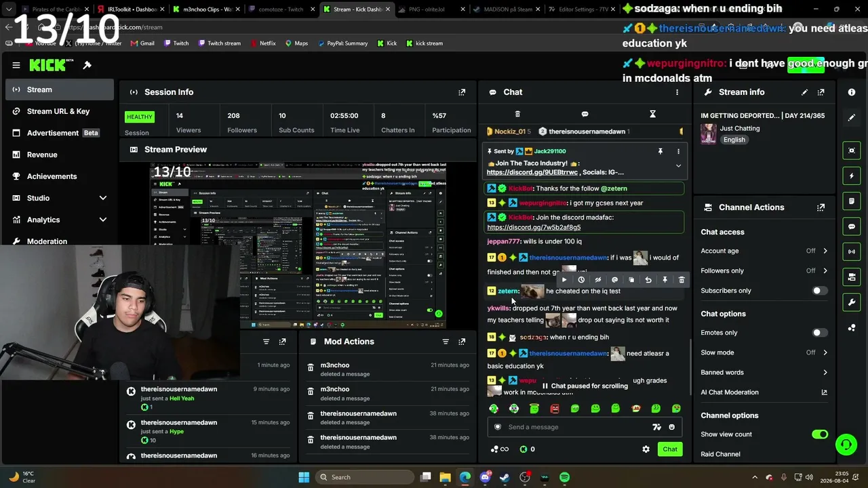Click the info icon in right rail
The height and width of the screenshot is (488, 868).
[x=852, y=92]
